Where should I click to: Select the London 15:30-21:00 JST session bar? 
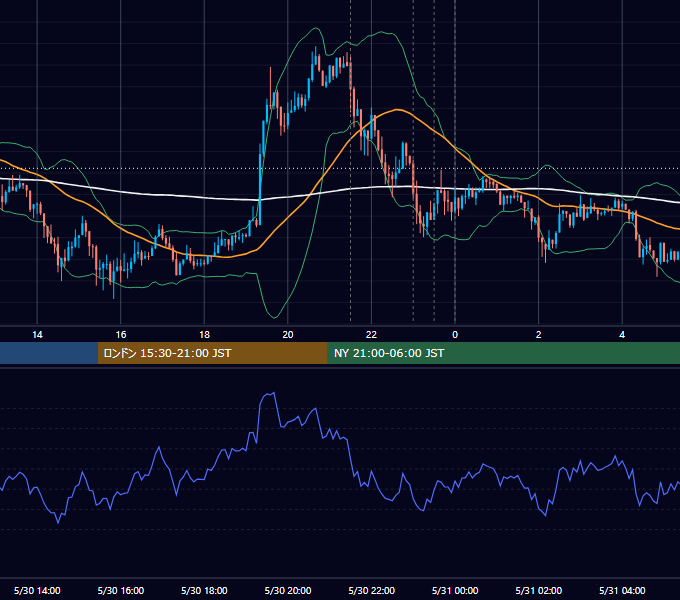[212, 353]
